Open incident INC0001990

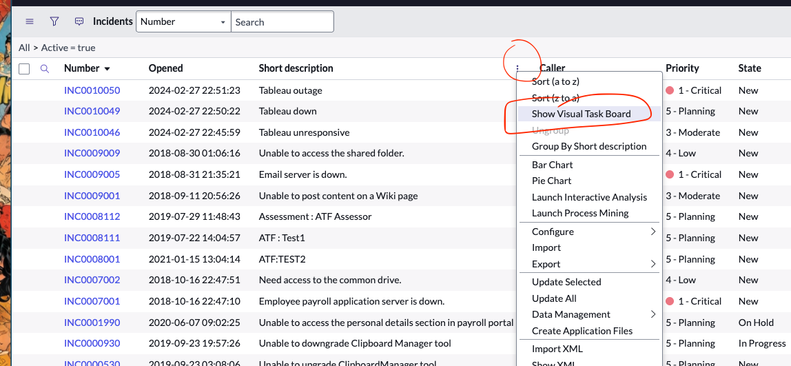92,323
